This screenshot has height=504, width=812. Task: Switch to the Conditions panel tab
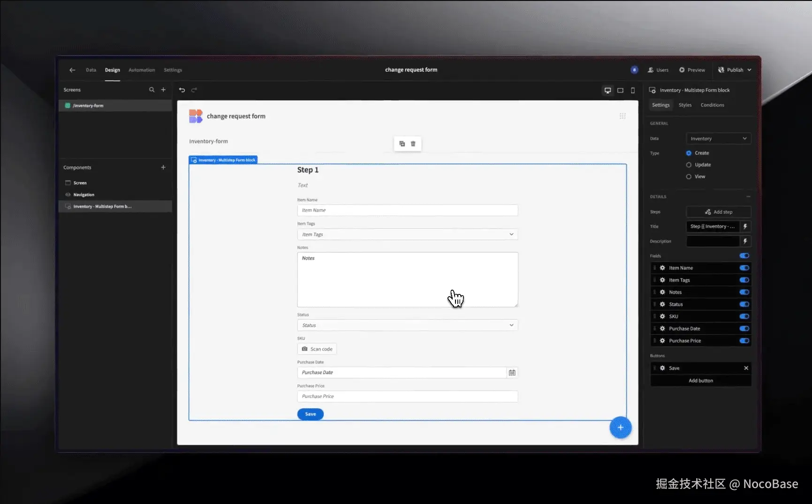(x=712, y=105)
